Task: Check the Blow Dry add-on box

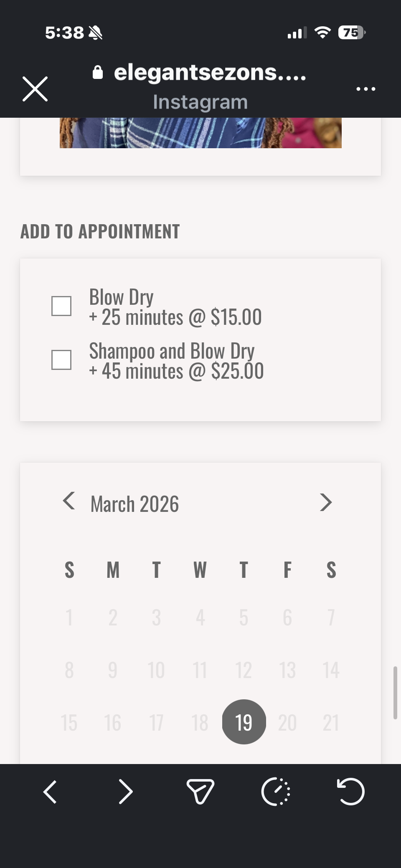Action: [x=61, y=306]
